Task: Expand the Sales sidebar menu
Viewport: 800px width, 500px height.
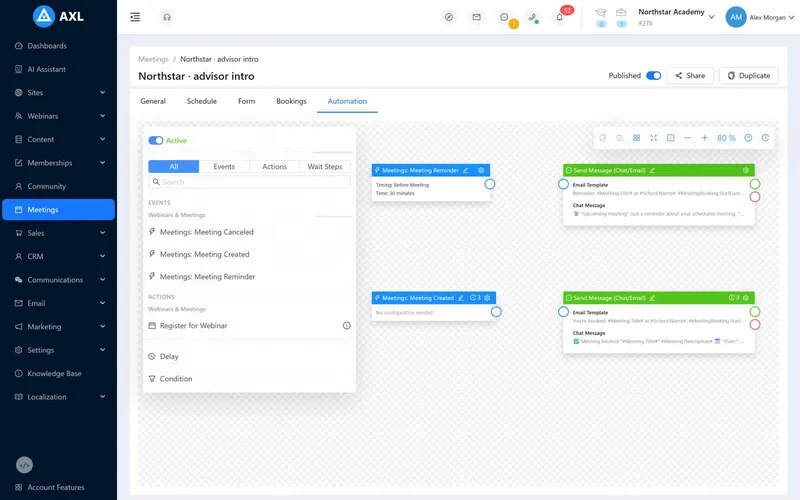Action: (59, 233)
